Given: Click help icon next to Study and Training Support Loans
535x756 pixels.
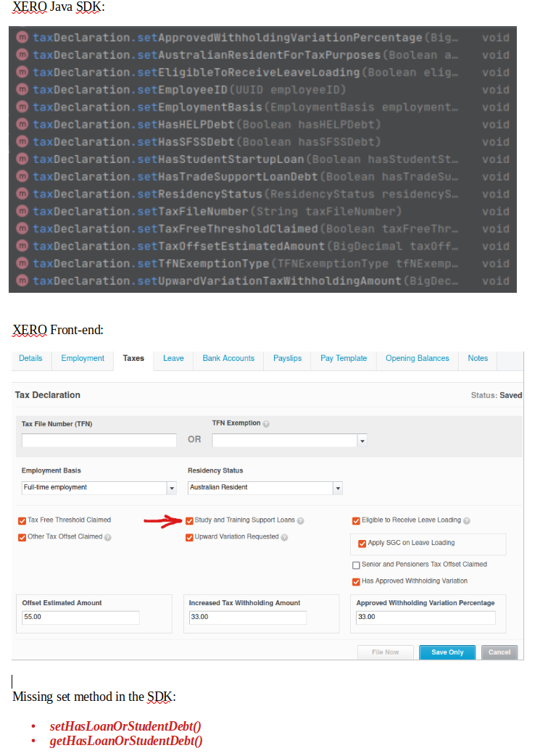Looking at the screenshot, I should [301, 520].
